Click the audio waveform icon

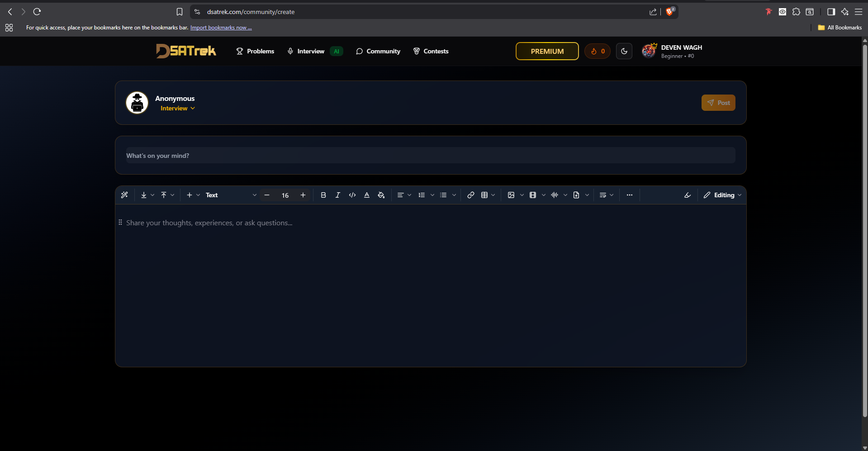[555, 195]
